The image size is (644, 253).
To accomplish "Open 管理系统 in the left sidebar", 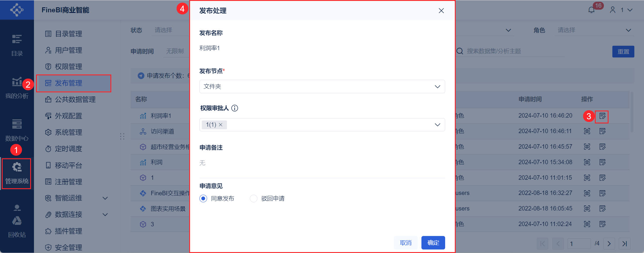I will 17,174.
